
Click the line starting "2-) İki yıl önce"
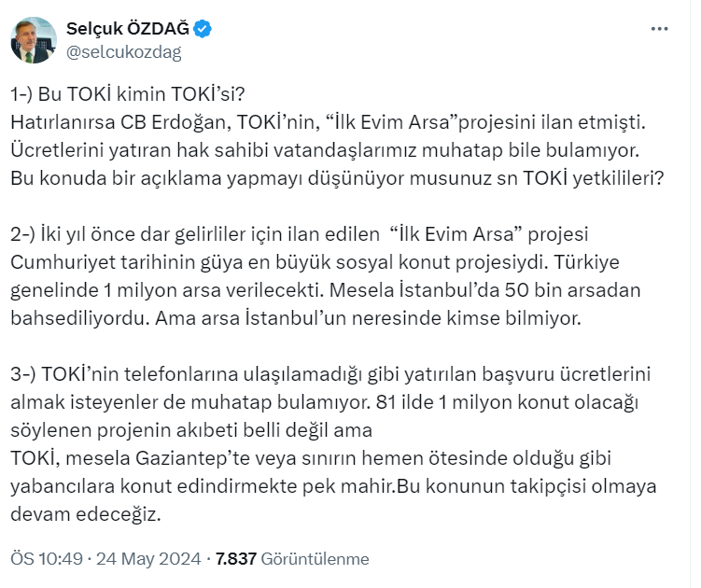(x=300, y=233)
